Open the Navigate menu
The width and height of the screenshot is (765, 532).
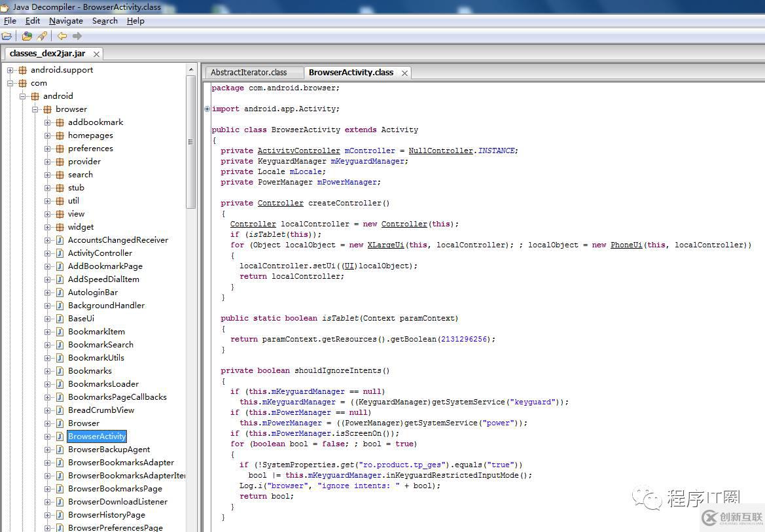65,21
